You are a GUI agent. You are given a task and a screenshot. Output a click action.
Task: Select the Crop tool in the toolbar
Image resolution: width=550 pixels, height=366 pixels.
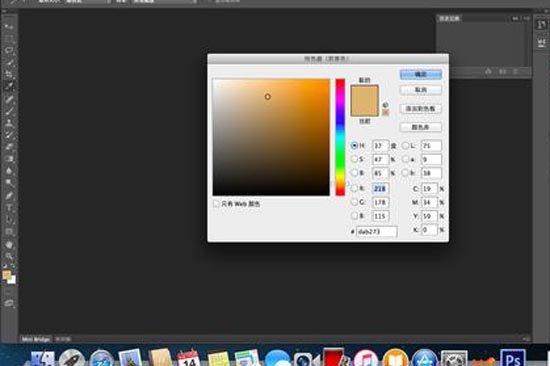coord(9,74)
